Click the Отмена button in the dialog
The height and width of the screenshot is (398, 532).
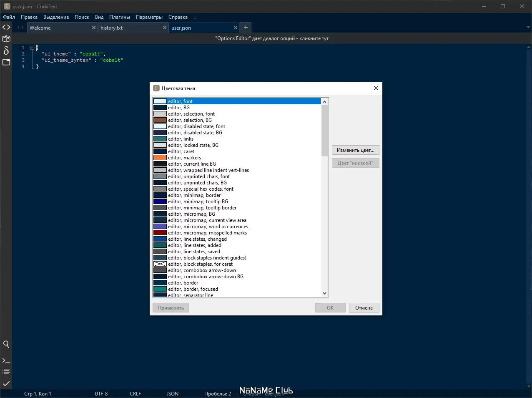(x=364, y=307)
